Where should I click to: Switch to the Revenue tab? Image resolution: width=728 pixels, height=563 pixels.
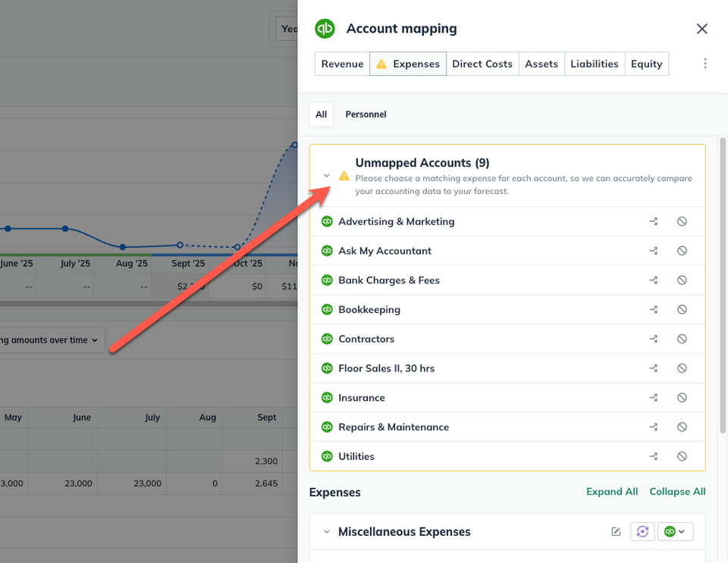[342, 64]
